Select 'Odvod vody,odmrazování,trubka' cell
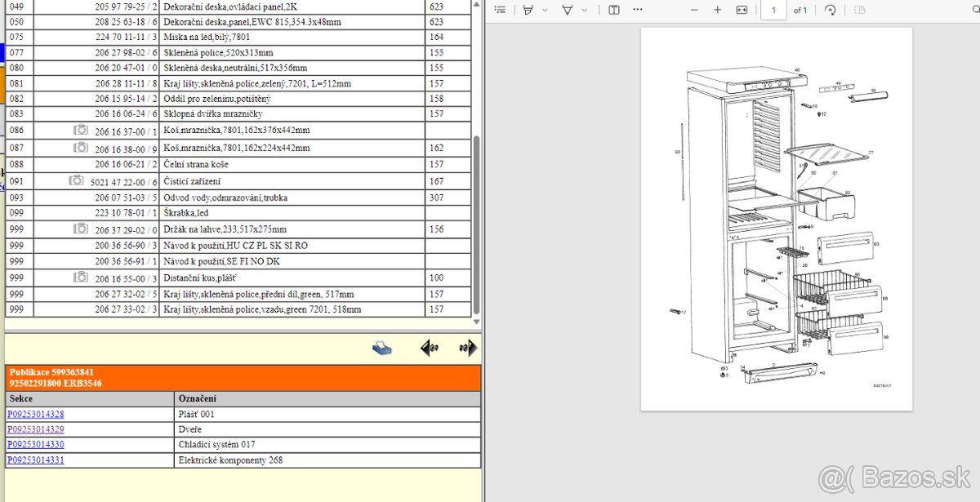Screen dimensions: 980x502 click(292, 198)
